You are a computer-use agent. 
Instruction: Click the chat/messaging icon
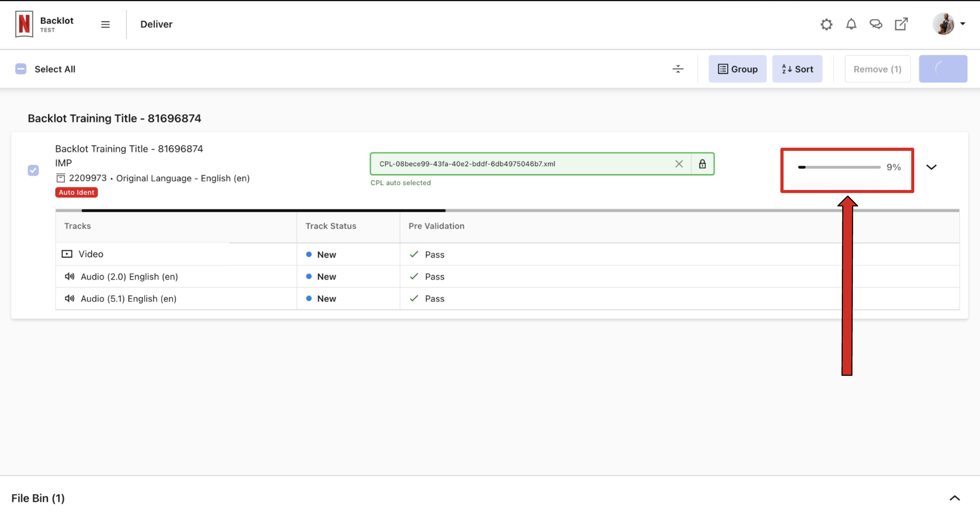[876, 24]
